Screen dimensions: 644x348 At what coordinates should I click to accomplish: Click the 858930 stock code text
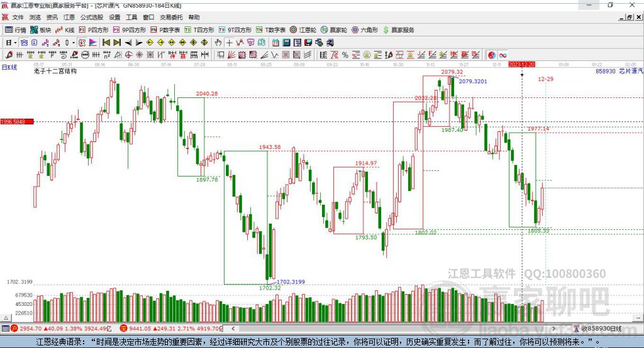(x=606, y=71)
